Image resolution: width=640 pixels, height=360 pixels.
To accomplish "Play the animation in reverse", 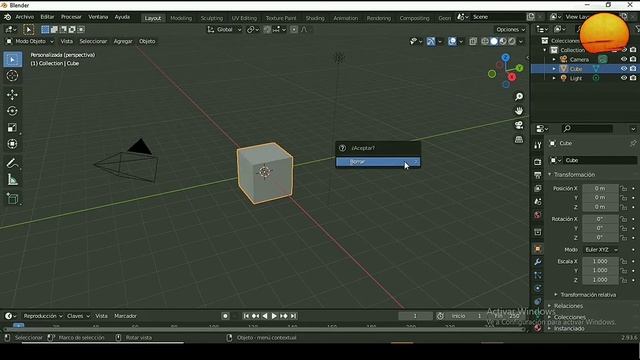I will (x=265, y=316).
